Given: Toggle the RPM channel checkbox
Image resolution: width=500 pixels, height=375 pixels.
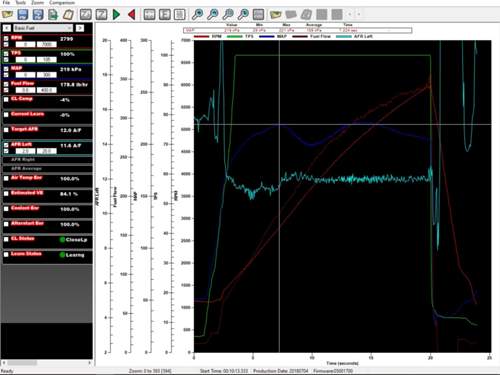Looking at the screenshot, I should pos(6,38).
